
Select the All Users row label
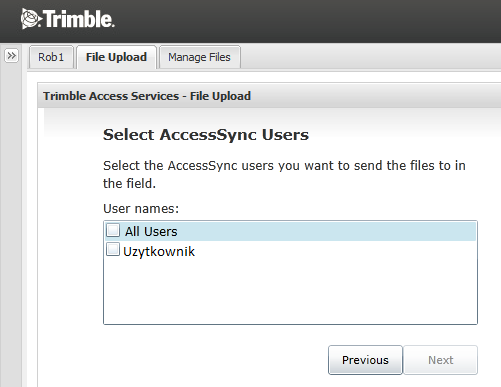click(151, 231)
